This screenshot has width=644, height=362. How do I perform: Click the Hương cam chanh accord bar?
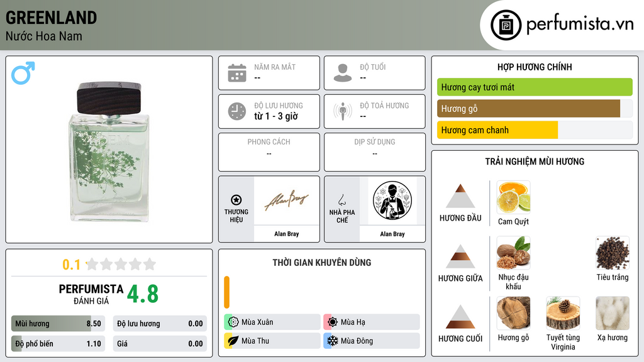tap(497, 130)
